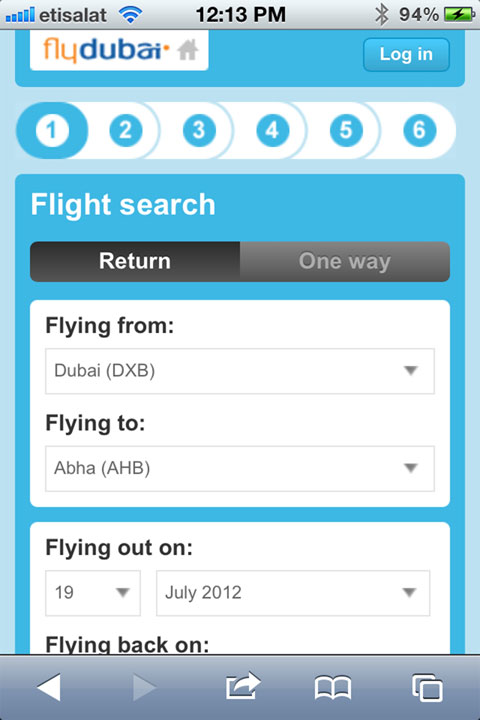Open the departure day 19 dropdown
This screenshot has width=480, height=720.
93,593
